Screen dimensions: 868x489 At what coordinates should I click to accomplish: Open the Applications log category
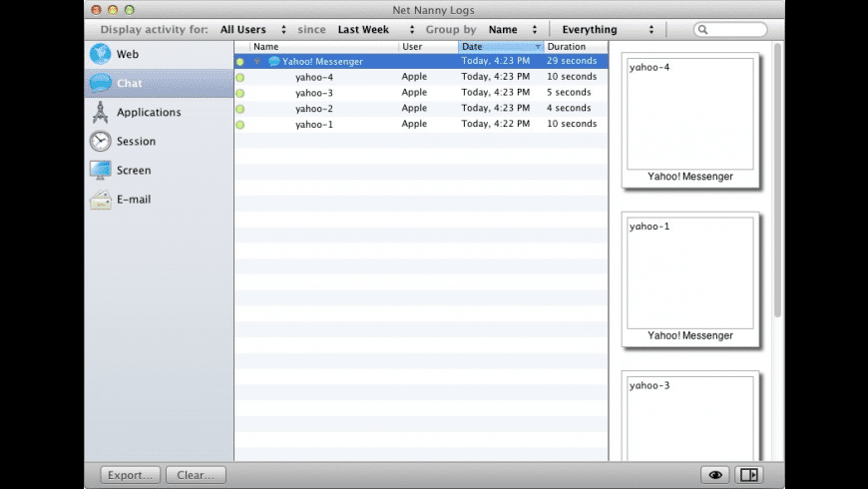pyautogui.click(x=159, y=113)
